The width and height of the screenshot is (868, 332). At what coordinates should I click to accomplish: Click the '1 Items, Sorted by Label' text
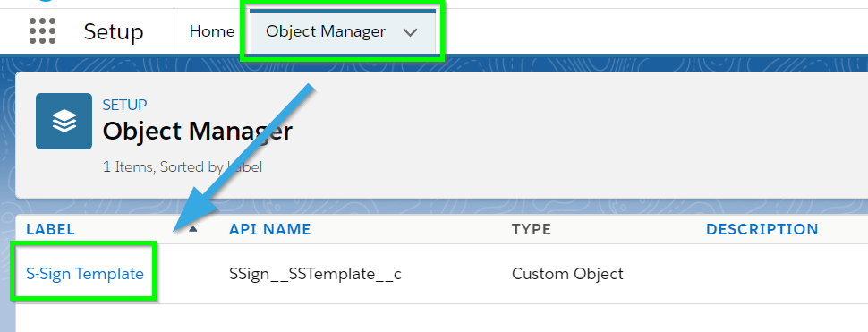[183, 166]
